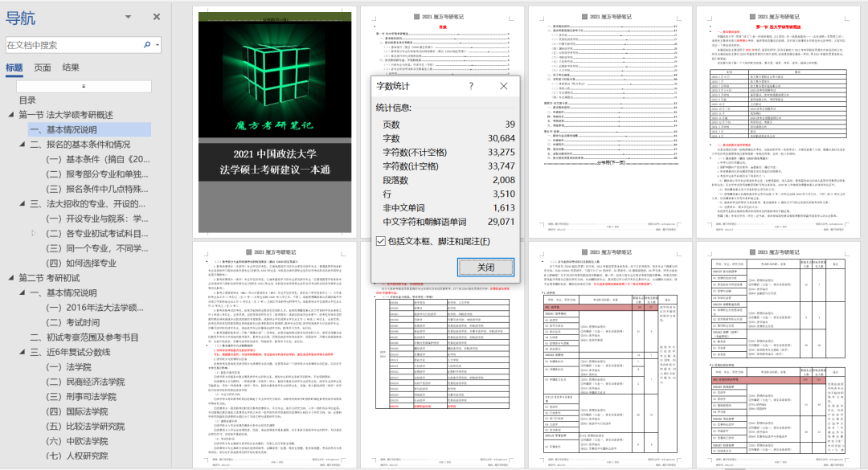Go to (一) 法学院 heading
This screenshot has width=868, height=470.
(x=68, y=367)
